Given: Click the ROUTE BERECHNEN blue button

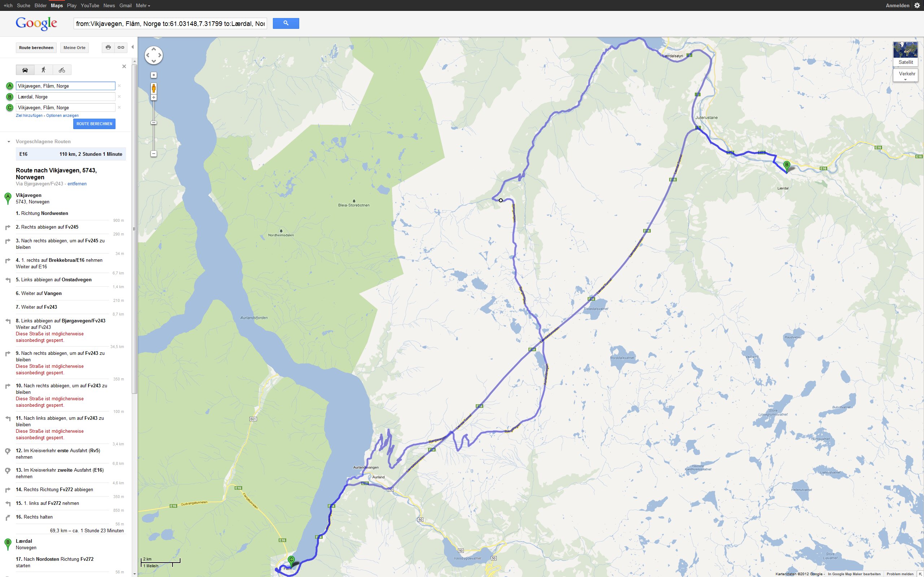Looking at the screenshot, I should click(x=94, y=124).
